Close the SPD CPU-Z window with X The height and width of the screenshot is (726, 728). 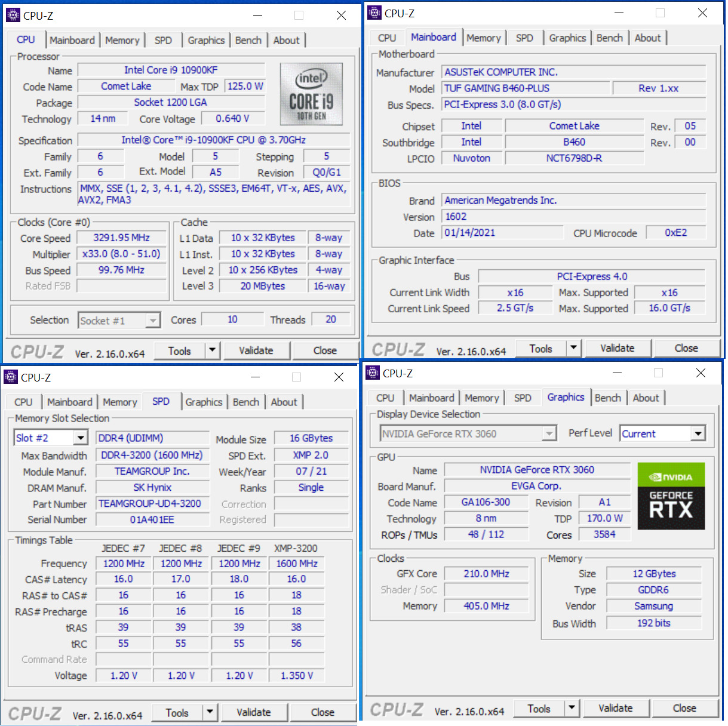coord(339,377)
